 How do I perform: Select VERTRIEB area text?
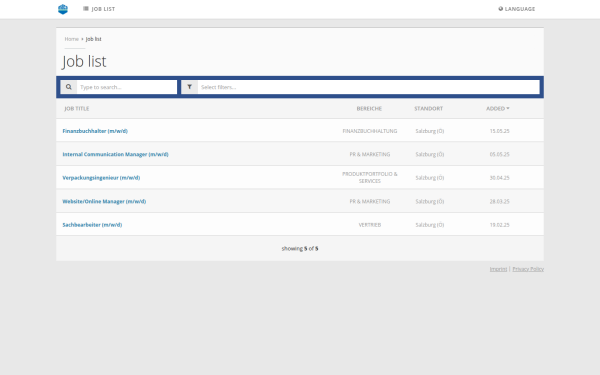pos(370,225)
